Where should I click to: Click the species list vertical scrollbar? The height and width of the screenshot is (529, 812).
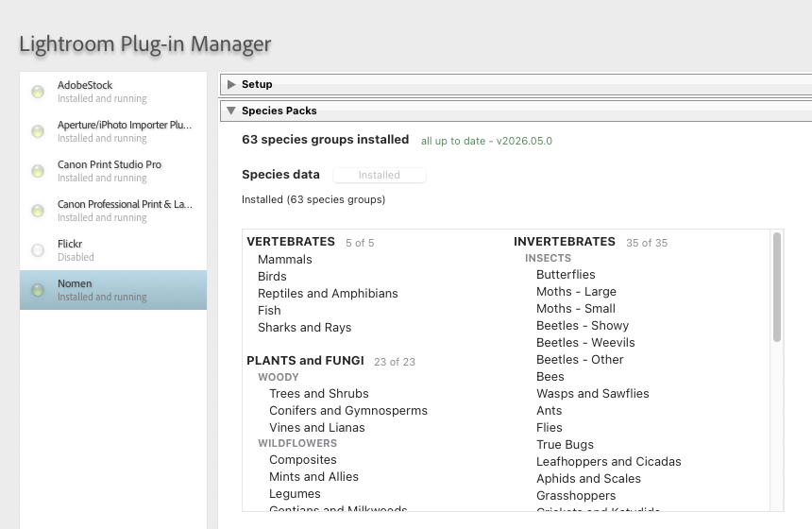coord(776,287)
